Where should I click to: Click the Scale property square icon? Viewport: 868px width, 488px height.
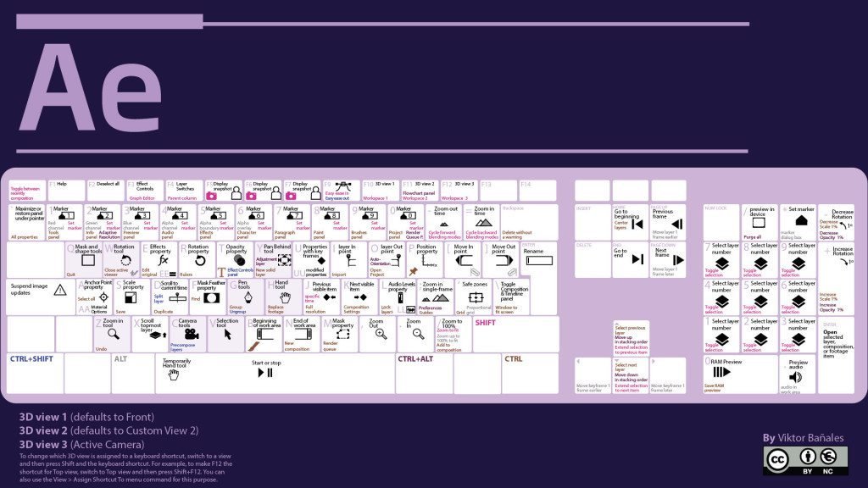[131, 297]
